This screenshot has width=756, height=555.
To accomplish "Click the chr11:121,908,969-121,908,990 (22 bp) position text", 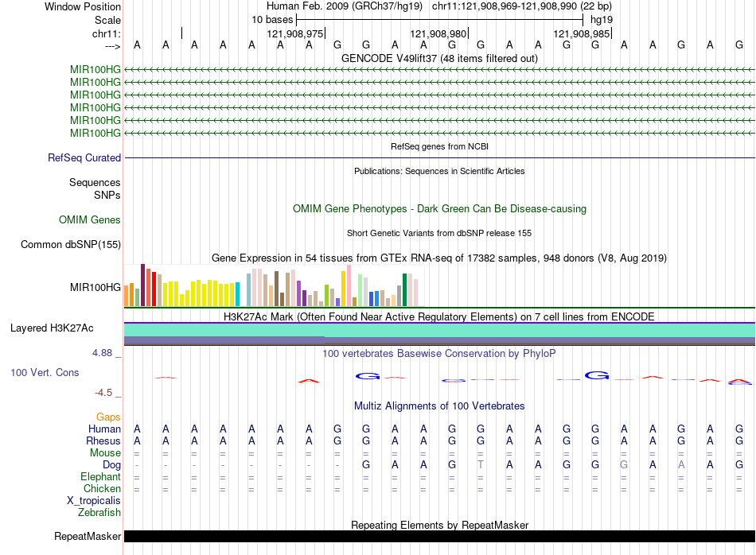I will click(x=522, y=6).
